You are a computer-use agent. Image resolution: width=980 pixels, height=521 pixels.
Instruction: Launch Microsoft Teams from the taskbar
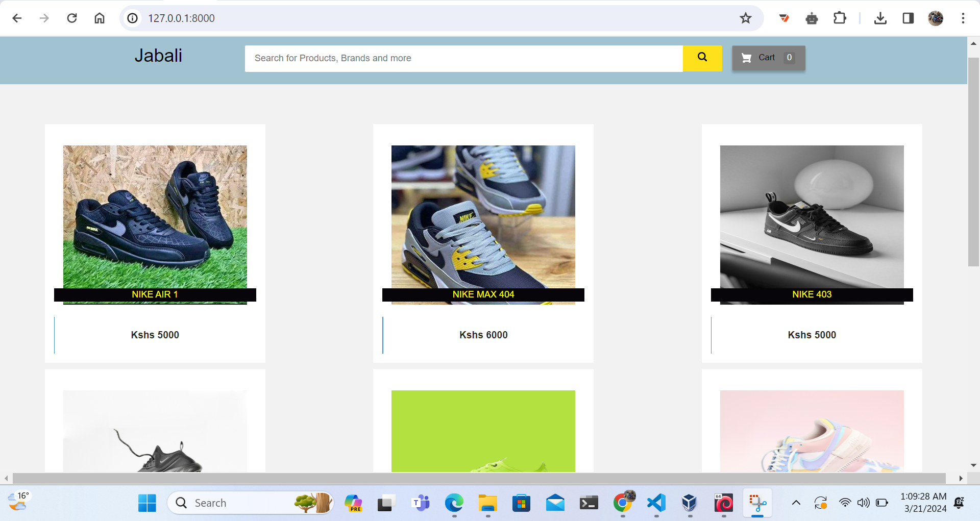tap(421, 503)
